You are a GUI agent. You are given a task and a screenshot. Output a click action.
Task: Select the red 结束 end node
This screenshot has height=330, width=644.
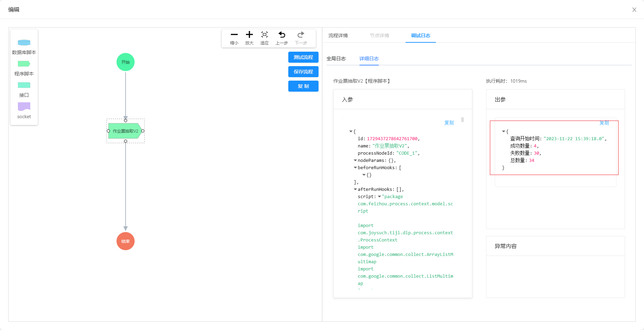(126, 241)
